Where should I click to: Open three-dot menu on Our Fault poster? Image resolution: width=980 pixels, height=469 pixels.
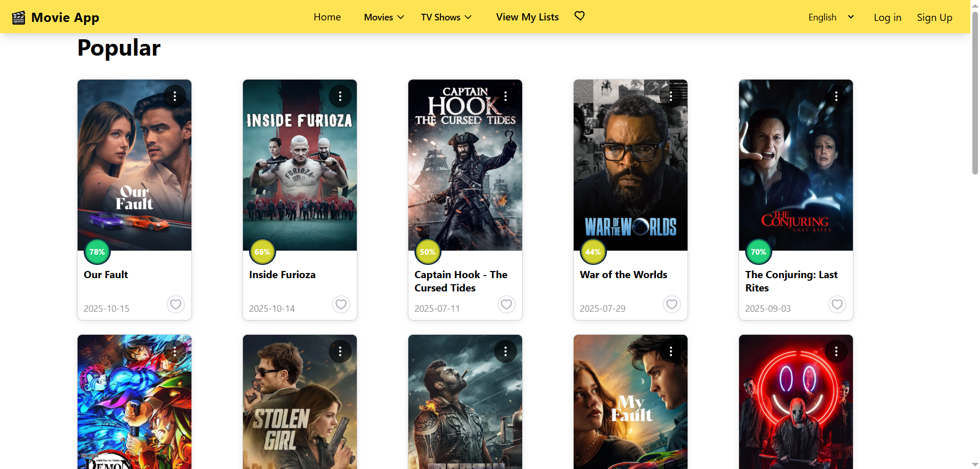(x=175, y=96)
